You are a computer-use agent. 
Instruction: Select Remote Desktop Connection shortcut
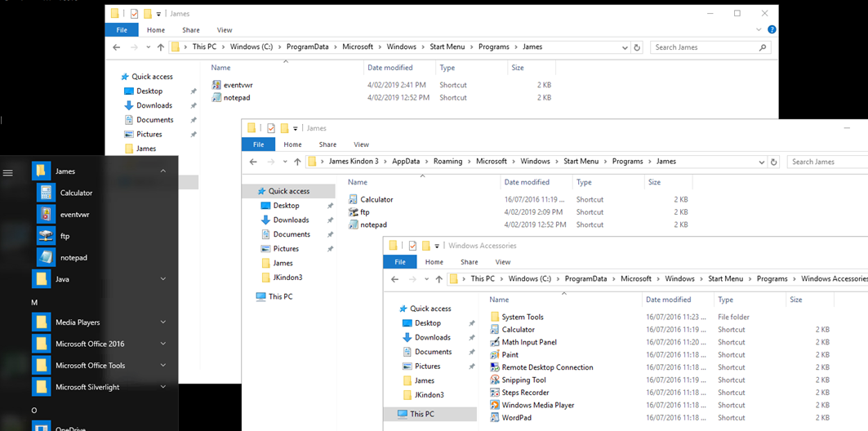click(x=547, y=367)
